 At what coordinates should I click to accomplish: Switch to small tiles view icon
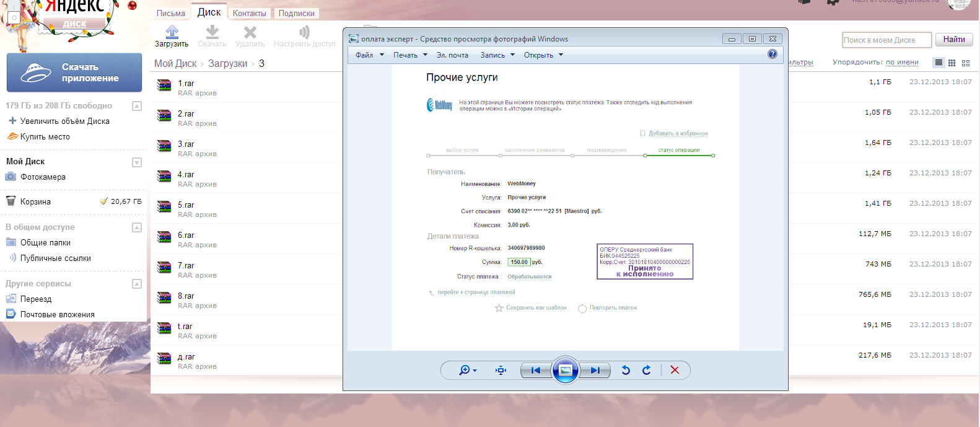click(x=952, y=63)
